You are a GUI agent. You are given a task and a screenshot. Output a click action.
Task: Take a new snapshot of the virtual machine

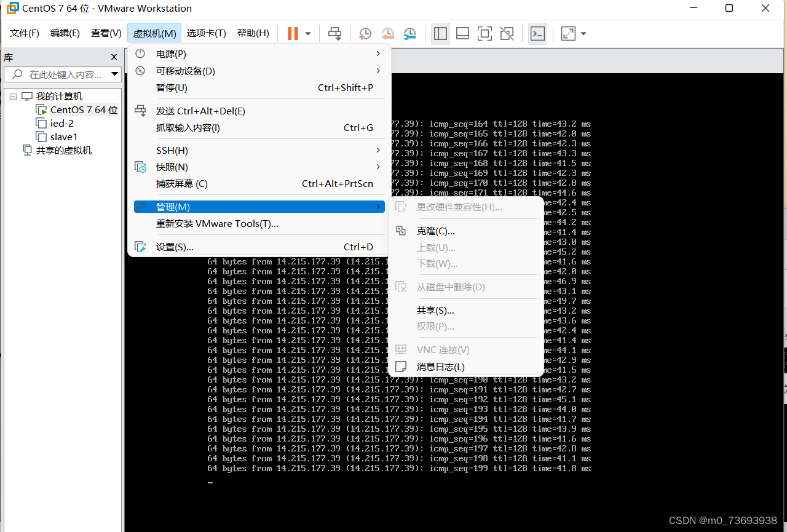point(365,33)
